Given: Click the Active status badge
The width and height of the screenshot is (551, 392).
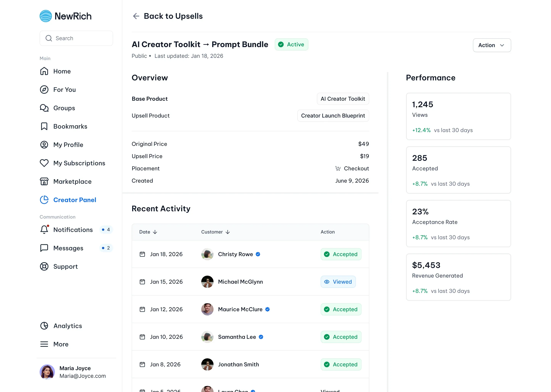Looking at the screenshot, I should coord(291,44).
